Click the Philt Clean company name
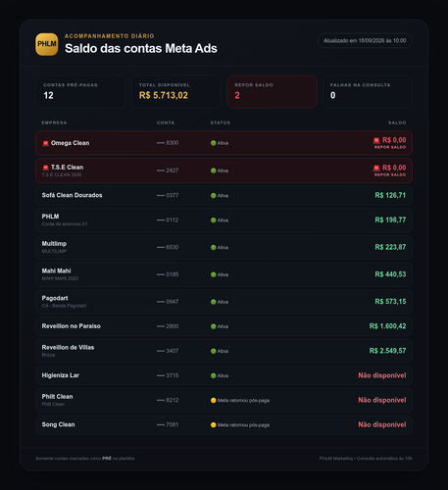The image size is (448, 490). pos(57,397)
